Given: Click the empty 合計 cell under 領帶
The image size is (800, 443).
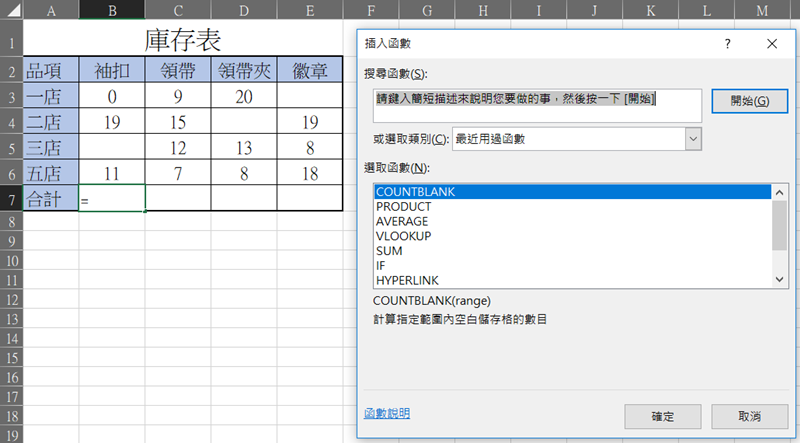Looking at the screenshot, I should [x=178, y=198].
